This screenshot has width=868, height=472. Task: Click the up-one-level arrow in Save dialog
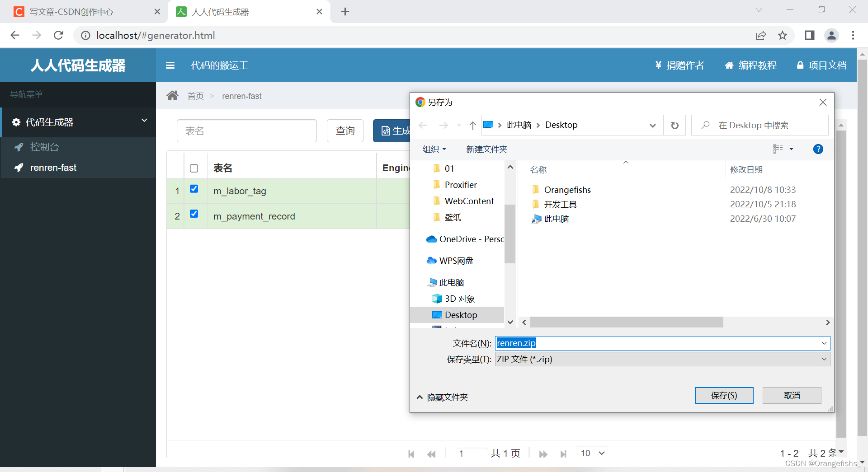[x=472, y=125]
